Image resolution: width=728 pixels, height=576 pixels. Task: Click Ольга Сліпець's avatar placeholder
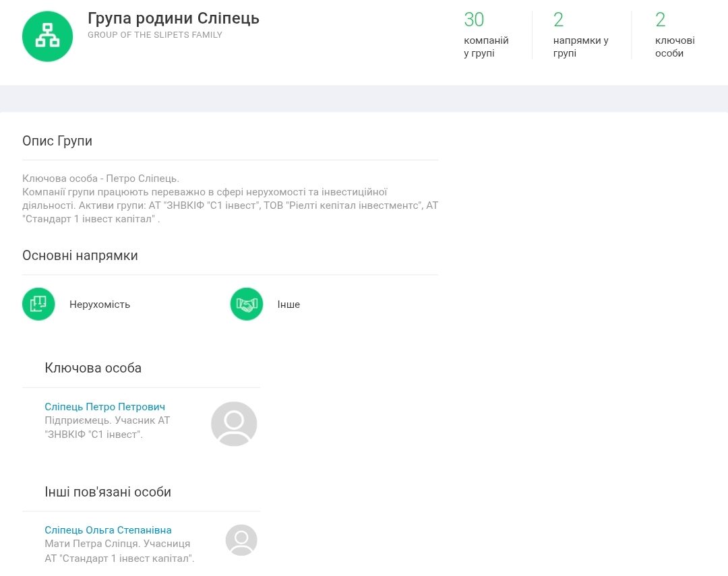point(241,540)
